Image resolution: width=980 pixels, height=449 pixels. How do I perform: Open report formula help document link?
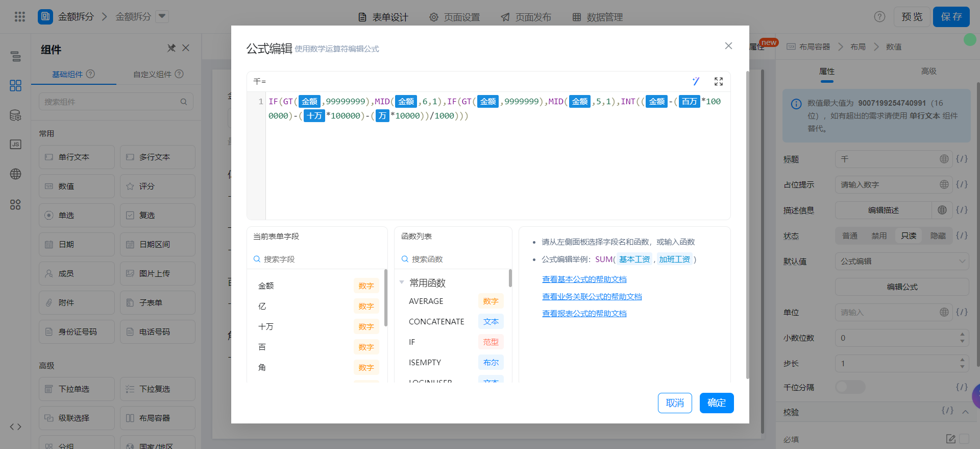coord(584,314)
